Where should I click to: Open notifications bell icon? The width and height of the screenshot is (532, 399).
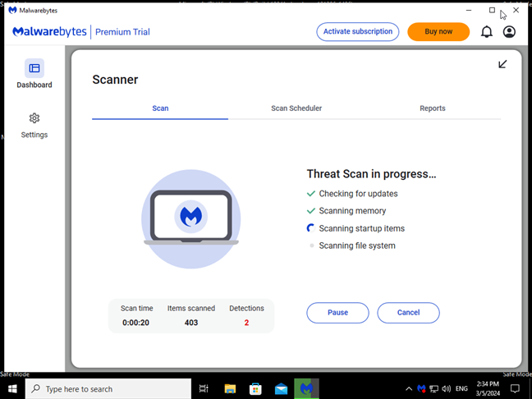(x=487, y=32)
